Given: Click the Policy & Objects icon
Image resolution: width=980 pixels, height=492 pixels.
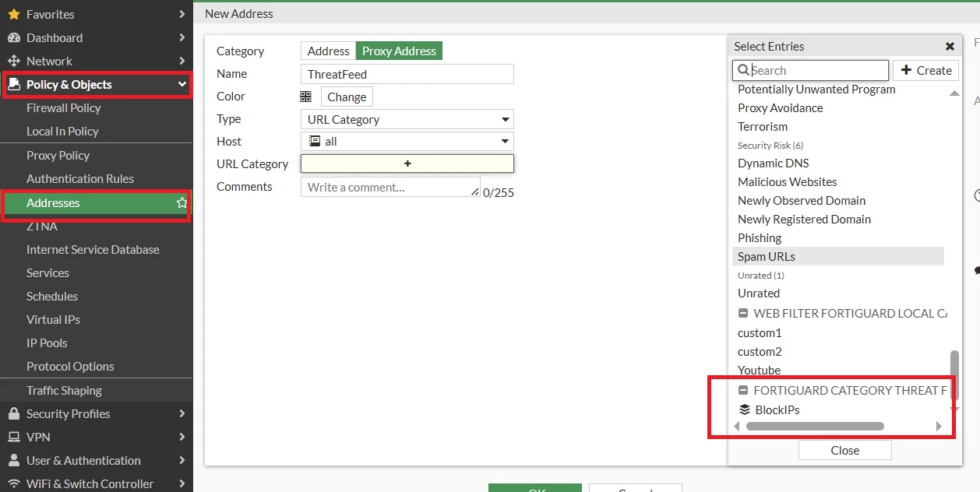Looking at the screenshot, I should coord(13,84).
